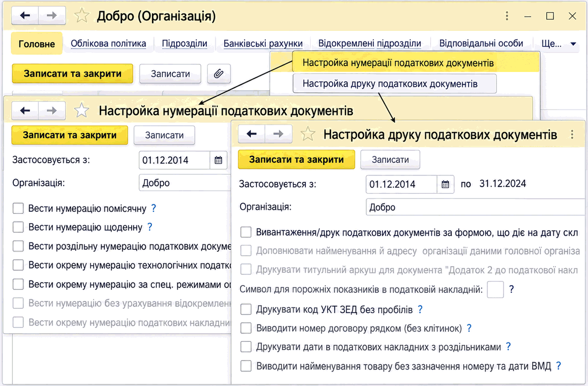This screenshot has width=588, height=386.
Task: Click the empty-value symbol input box
Action: click(495, 289)
